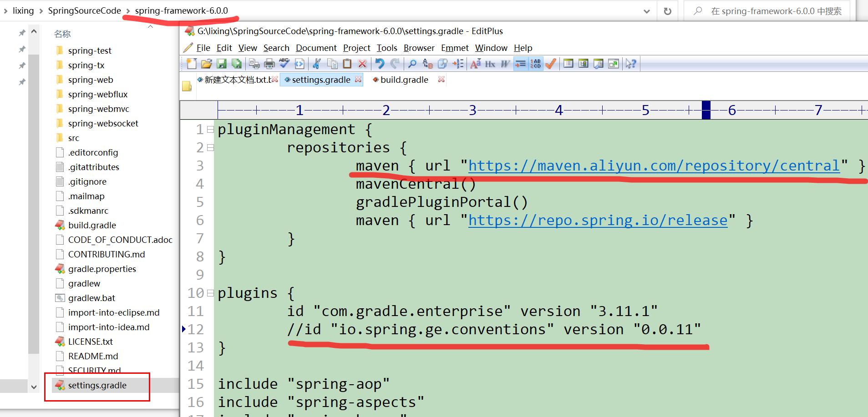Refresh the Explorer folder view
The width and height of the screenshot is (868, 417).
pos(668,11)
